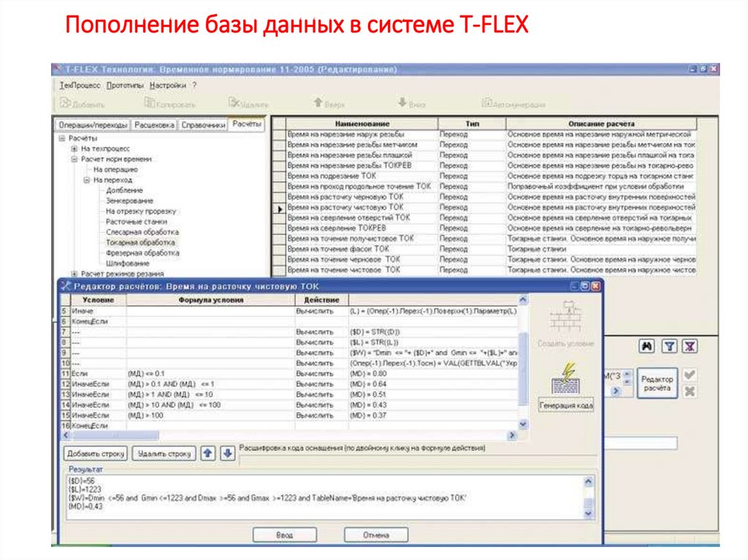Click the Вверх arrow toolbar icon
748x560 pixels.
point(318,103)
